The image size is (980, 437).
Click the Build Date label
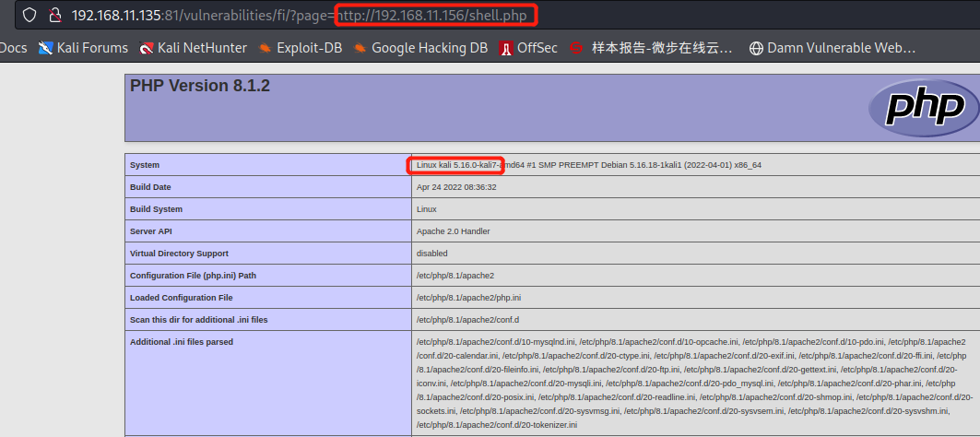[x=150, y=187]
